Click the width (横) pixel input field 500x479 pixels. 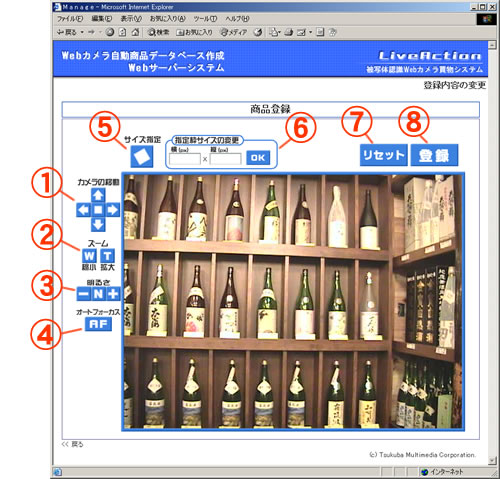point(185,159)
